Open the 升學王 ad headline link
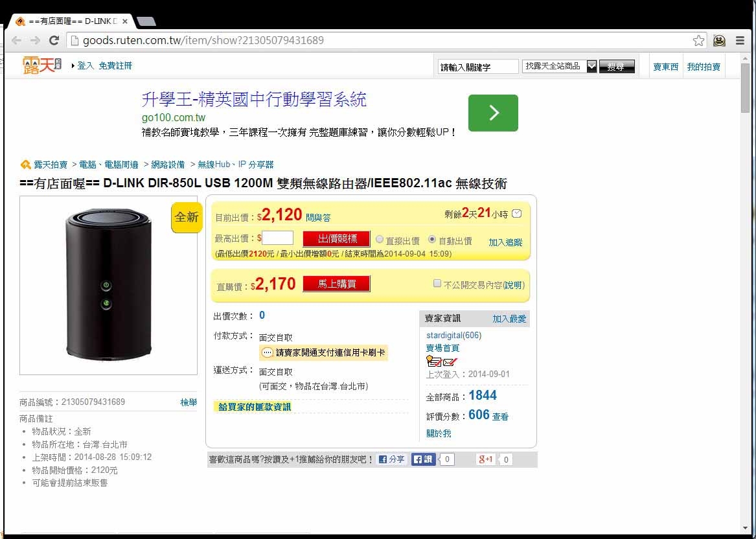Screen dimensions: 756x539 tap(254, 99)
